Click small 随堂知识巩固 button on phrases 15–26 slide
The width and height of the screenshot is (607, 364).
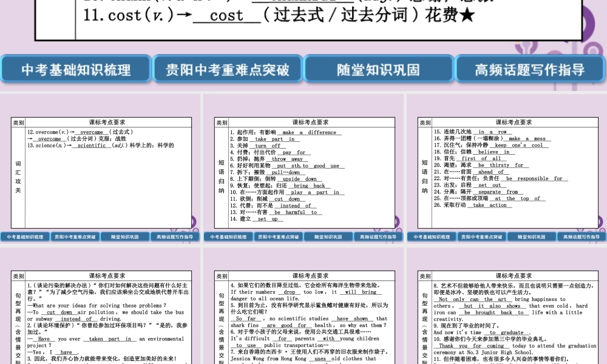(532, 237)
